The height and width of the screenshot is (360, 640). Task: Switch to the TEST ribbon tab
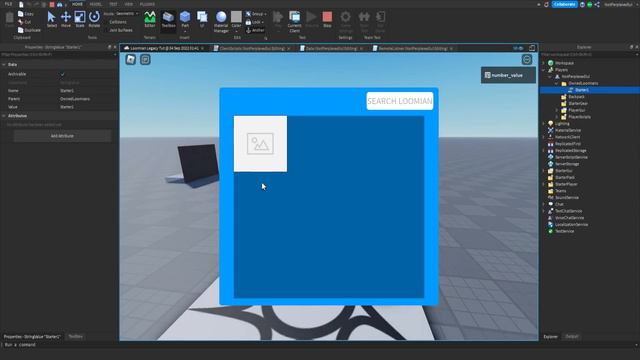pos(113,4)
